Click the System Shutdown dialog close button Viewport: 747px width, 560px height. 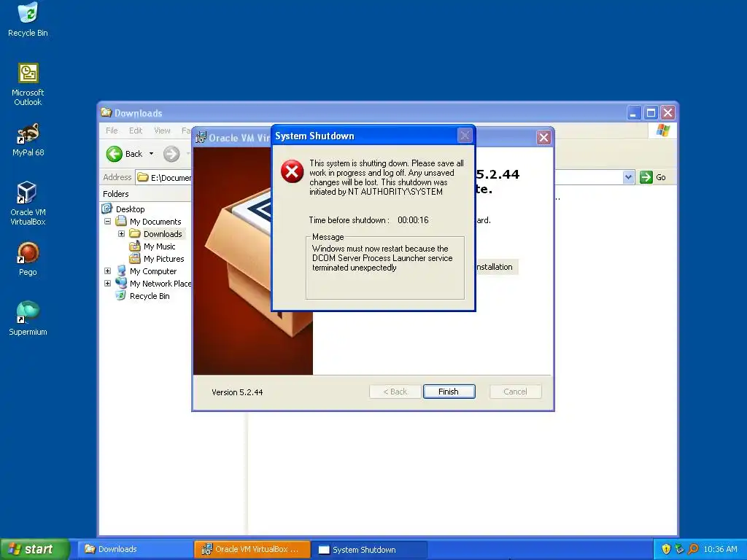click(465, 136)
